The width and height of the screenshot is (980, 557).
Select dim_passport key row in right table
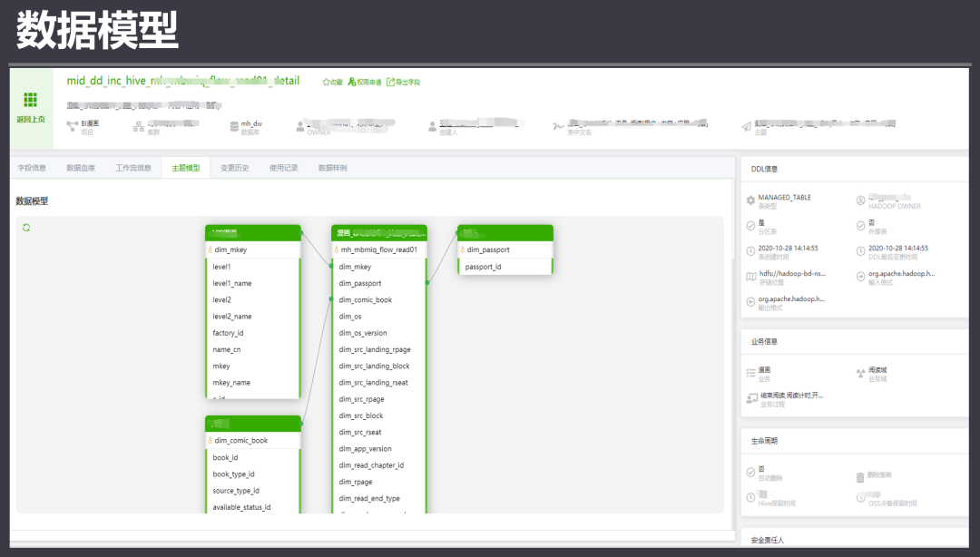click(505, 249)
